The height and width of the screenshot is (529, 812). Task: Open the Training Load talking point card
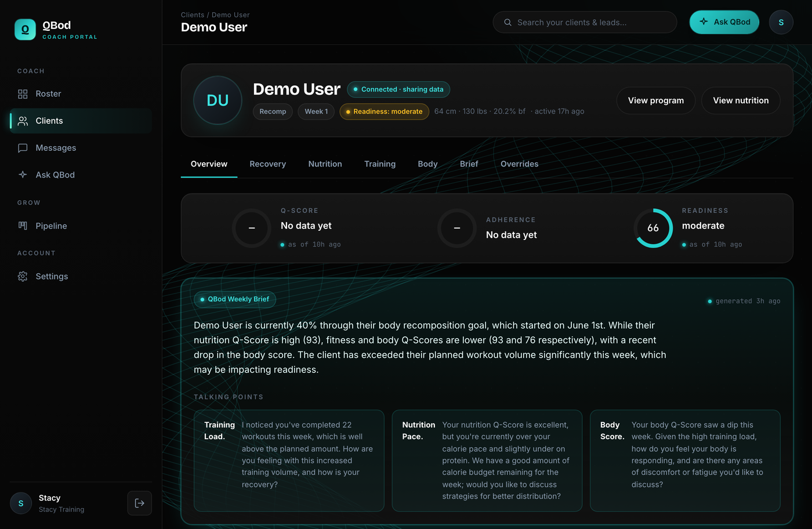tap(289, 461)
